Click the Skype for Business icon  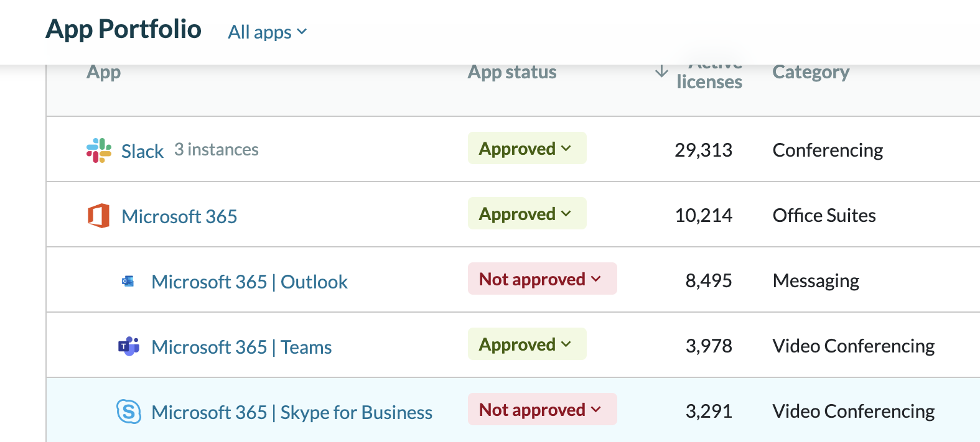(129, 412)
